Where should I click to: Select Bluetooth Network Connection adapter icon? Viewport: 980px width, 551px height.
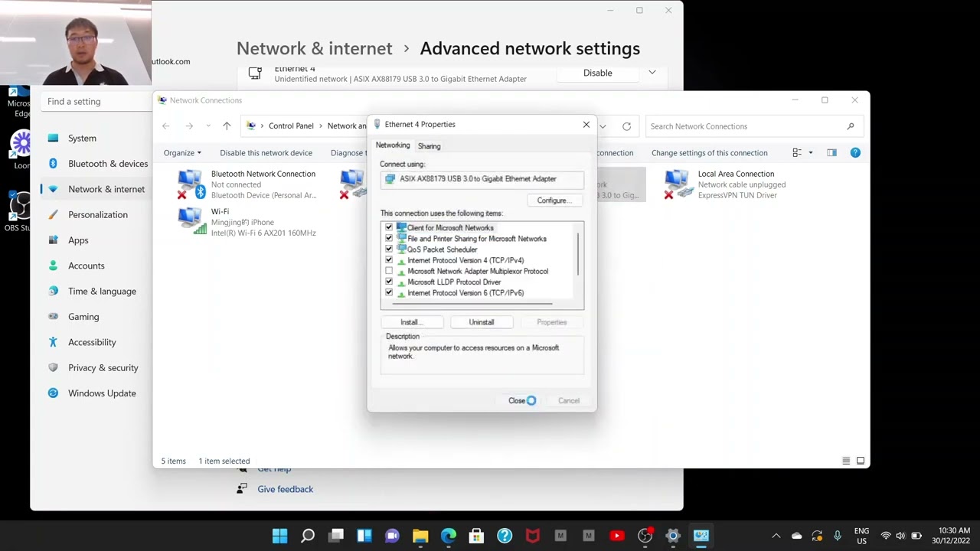point(190,184)
